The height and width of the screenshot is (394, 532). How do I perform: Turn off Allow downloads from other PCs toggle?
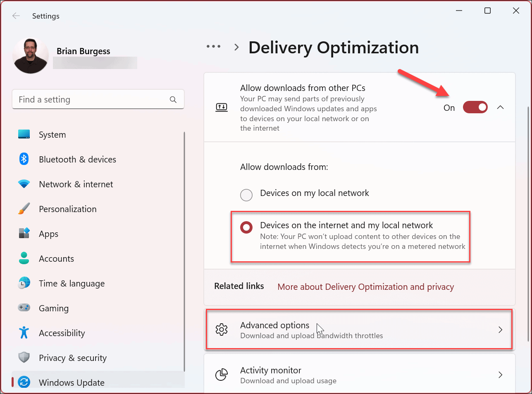tap(475, 107)
